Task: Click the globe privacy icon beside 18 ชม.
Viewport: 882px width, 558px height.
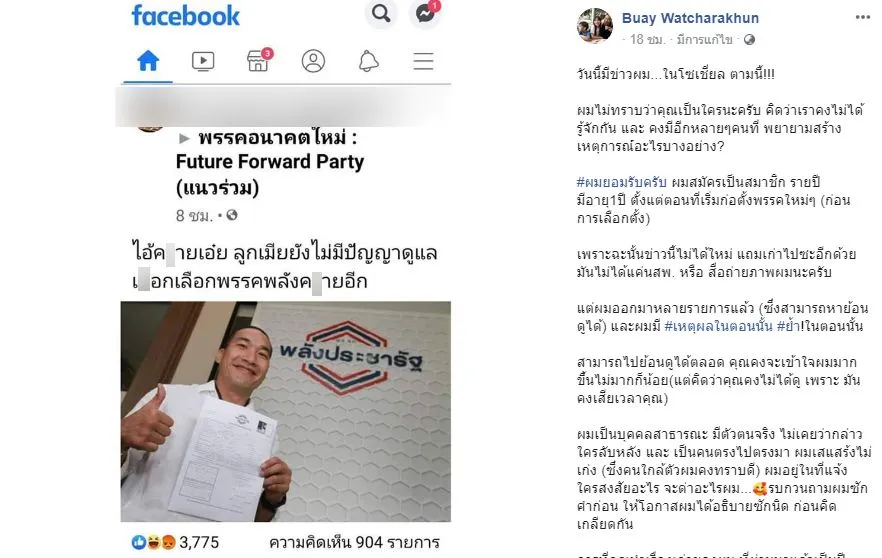Action: (x=749, y=39)
